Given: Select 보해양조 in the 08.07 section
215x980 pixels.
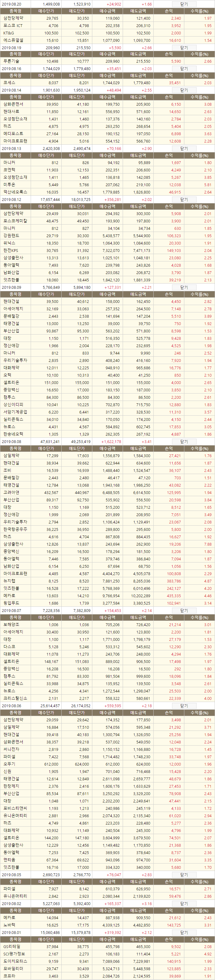Looking at the screenshot, I should pos(11,624).
